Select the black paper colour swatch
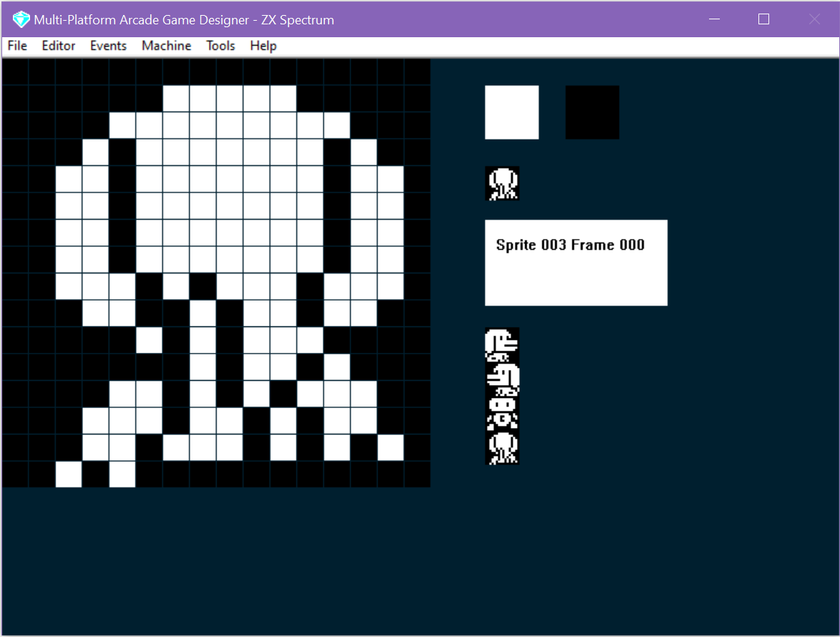 click(x=592, y=112)
